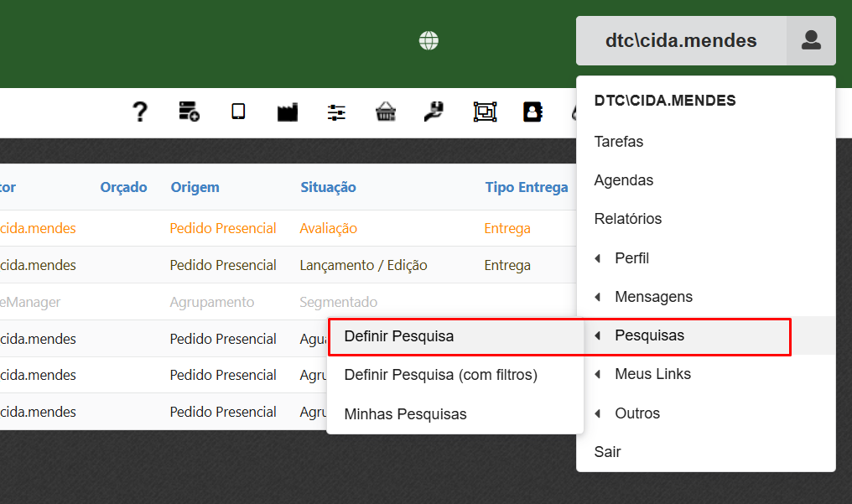Click the factory icon in toolbar
Screen dimensions: 852x504
288,112
